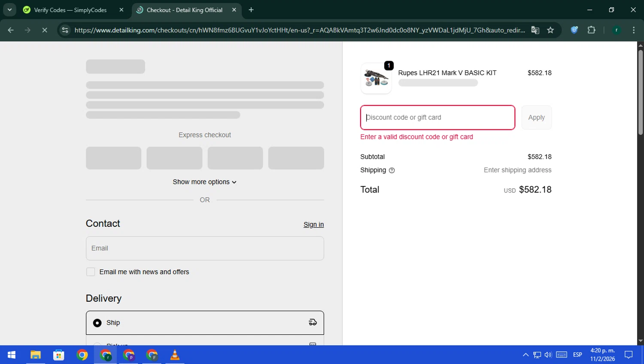Screen dimensions: 644x364
Task: Open a new browser tab
Action: (x=251, y=10)
